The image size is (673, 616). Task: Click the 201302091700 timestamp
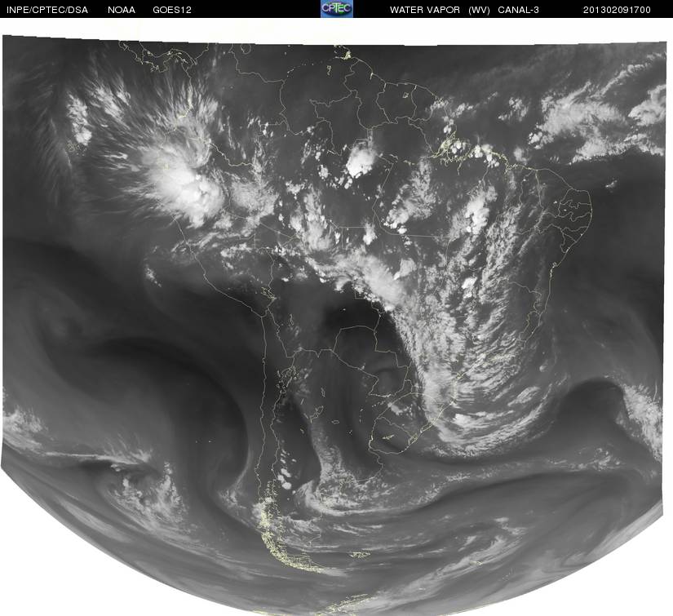[617, 10]
